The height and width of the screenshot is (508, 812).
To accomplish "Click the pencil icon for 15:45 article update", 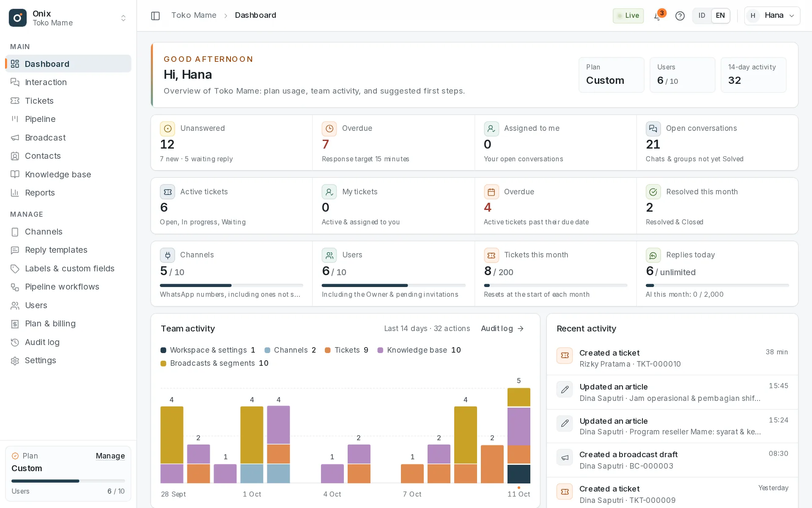I will click(565, 389).
